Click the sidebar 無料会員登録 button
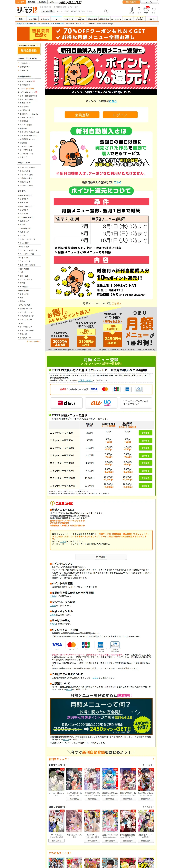This screenshot has width=174, height=868. [29, 50]
